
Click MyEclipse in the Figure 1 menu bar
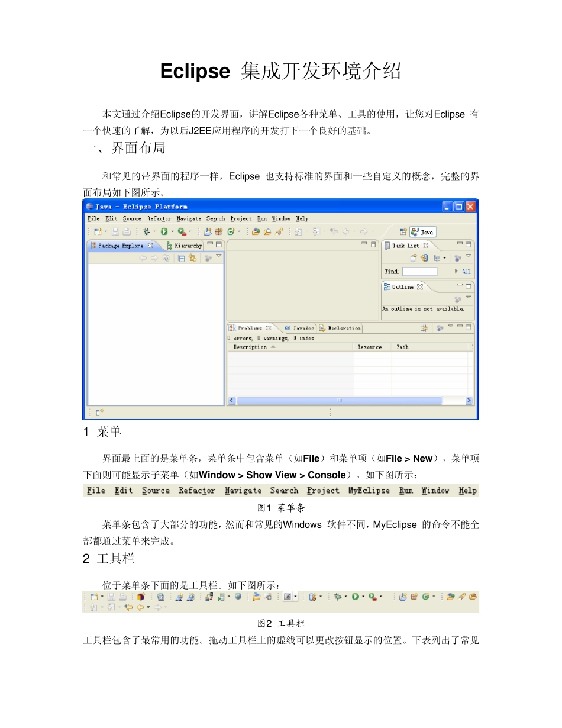(369, 491)
